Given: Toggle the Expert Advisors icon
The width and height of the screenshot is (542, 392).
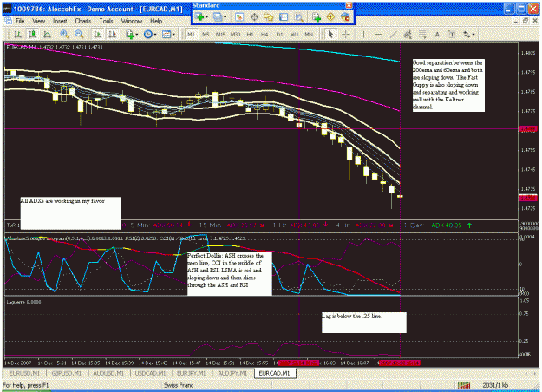Looking at the screenshot, I should click(345, 17).
